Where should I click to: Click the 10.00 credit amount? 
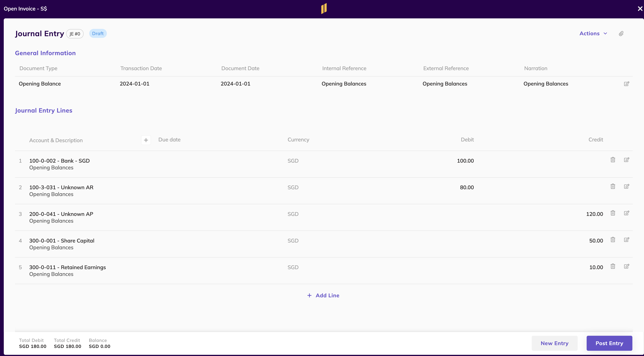596,267
